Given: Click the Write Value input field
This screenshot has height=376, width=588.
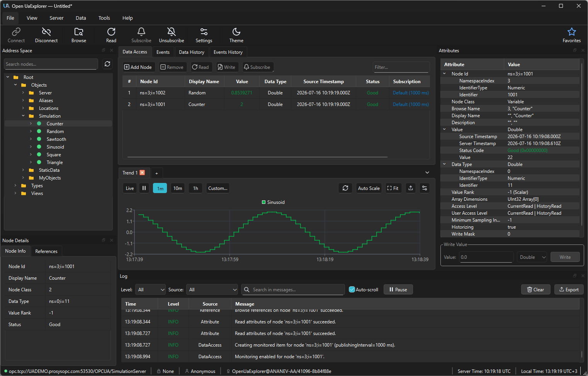Looking at the screenshot, I should pyautogui.click(x=486, y=257).
